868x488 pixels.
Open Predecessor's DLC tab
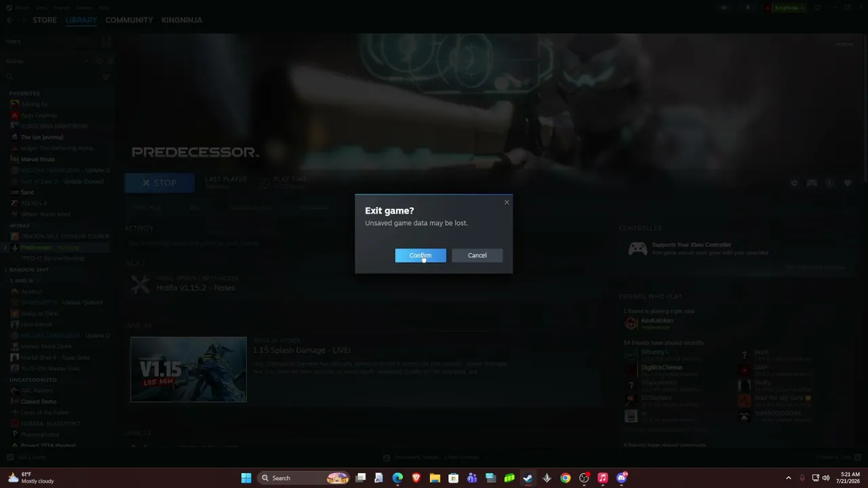click(x=195, y=207)
